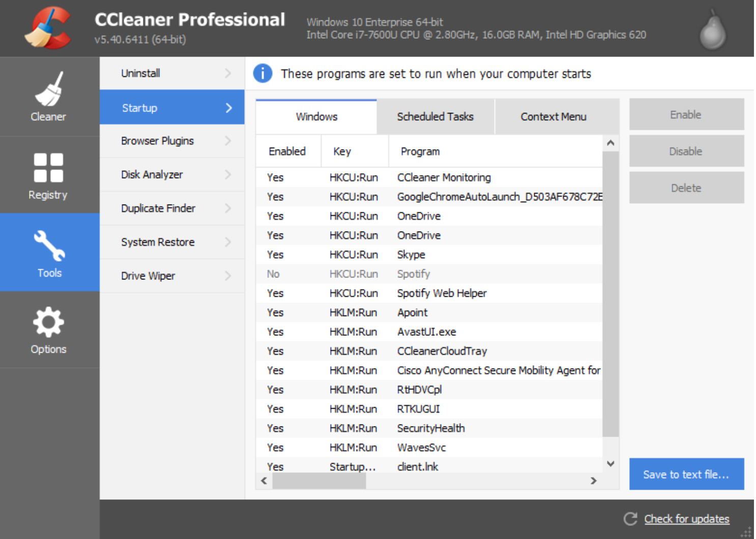
Task: Click the vertical scrollbar thumb
Action: pos(610,294)
